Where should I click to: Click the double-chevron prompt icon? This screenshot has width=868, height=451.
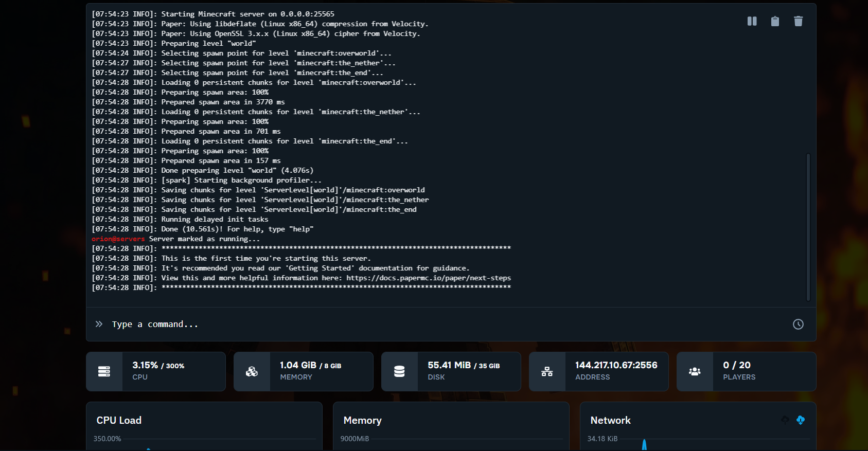(99, 324)
